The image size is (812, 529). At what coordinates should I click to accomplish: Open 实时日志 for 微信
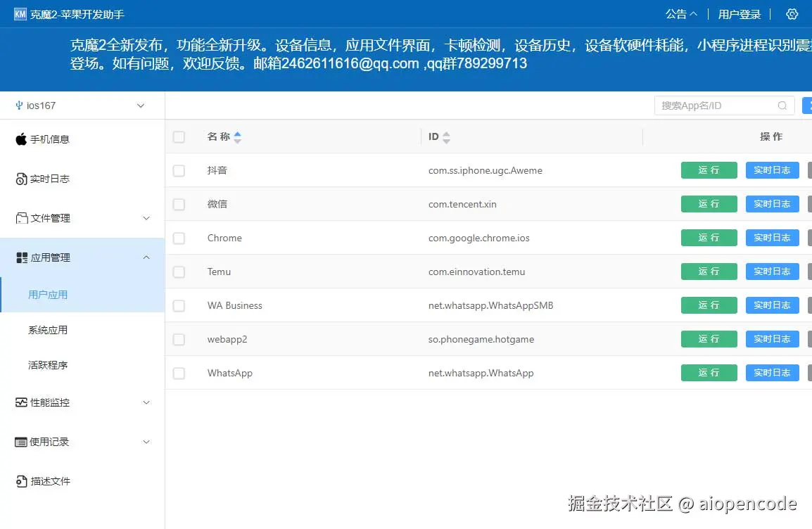pyautogui.click(x=772, y=204)
